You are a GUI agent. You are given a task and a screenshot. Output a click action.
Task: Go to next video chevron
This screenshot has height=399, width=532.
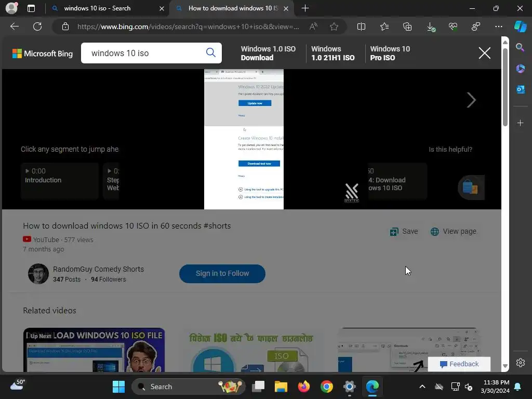(x=471, y=100)
